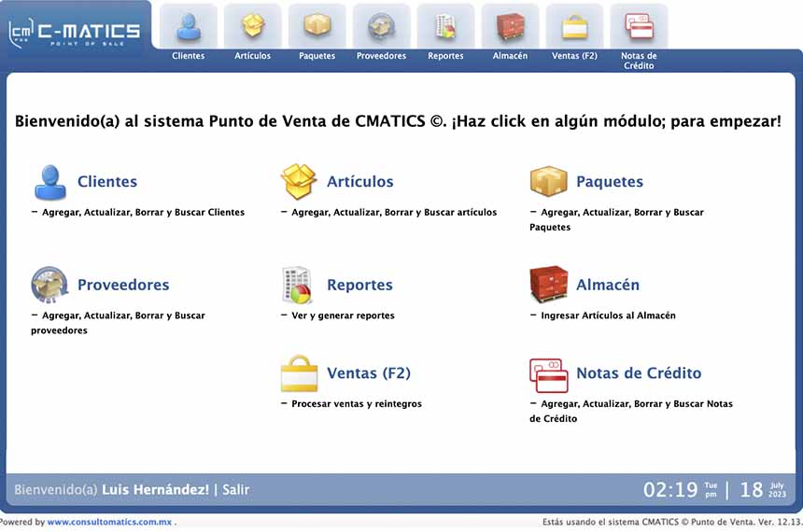Click the large Almacén red crates icon

click(548, 284)
